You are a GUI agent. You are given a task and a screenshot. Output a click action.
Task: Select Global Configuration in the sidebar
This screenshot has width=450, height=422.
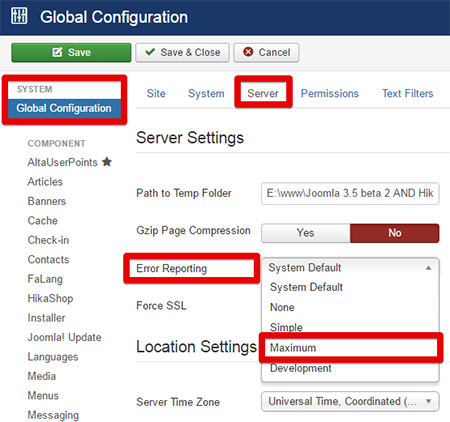pos(64,108)
